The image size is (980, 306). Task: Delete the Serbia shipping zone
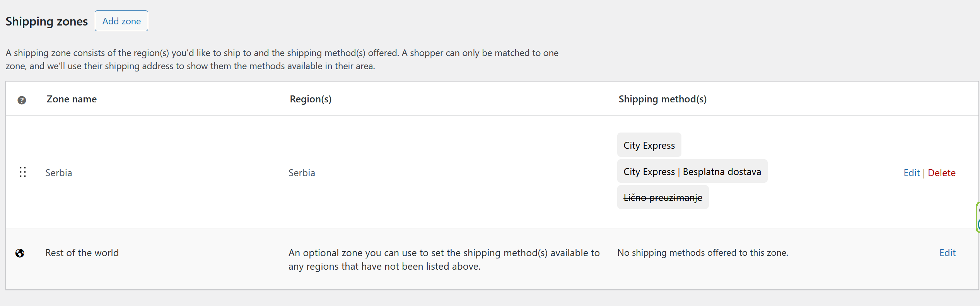click(x=942, y=173)
